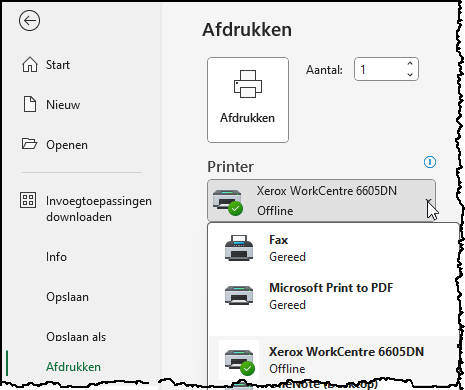The image size is (465, 390).
Task: Click the blank document icon beside Nieuw
Action: pyautogui.click(x=29, y=104)
